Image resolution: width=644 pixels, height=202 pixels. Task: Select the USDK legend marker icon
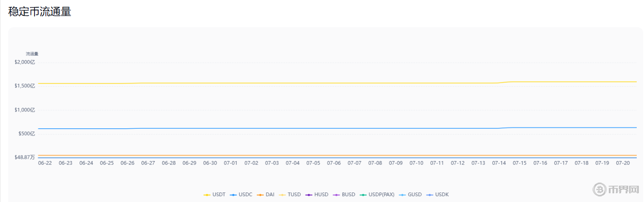point(429,195)
